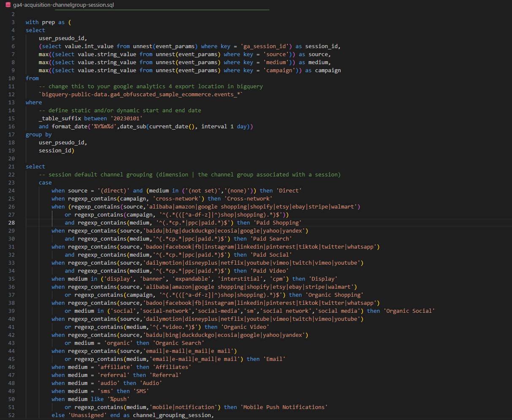The height and width of the screenshot is (420, 512).
Task: Click the '%push' pattern string
Action: (118, 399)
